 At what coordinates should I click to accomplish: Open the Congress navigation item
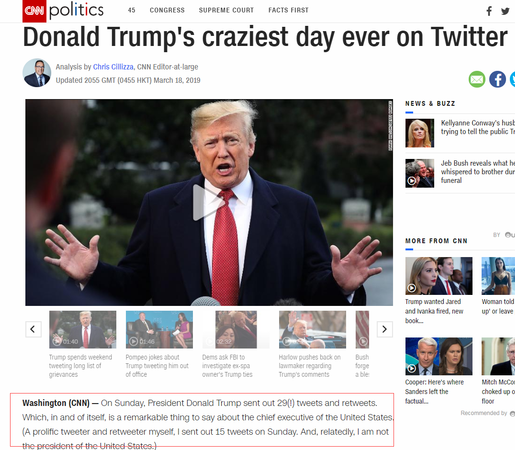(x=167, y=10)
